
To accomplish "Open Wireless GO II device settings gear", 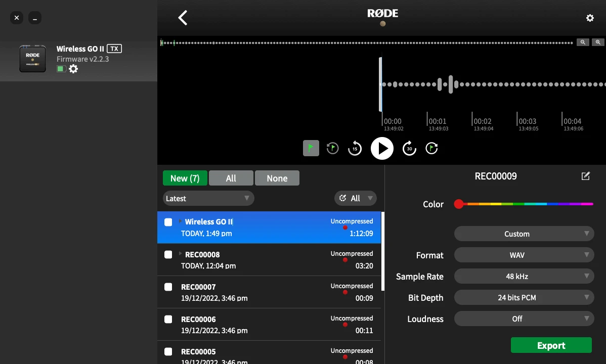I will click(73, 69).
